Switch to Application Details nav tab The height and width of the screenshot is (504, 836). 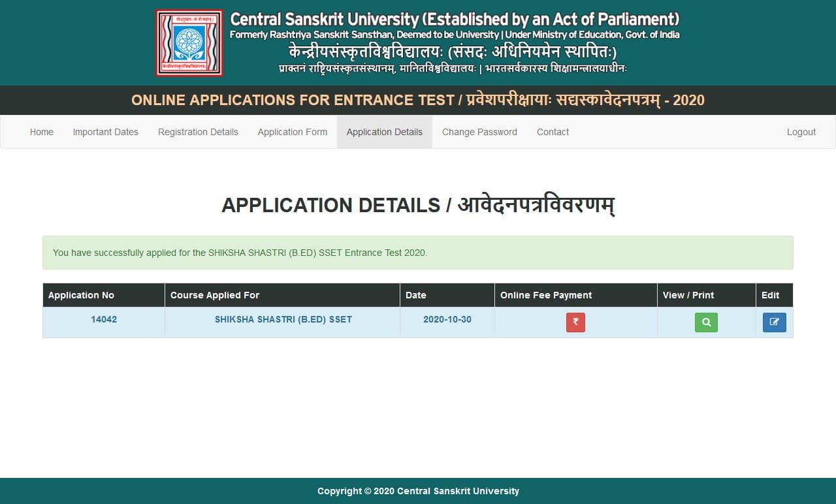384,132
